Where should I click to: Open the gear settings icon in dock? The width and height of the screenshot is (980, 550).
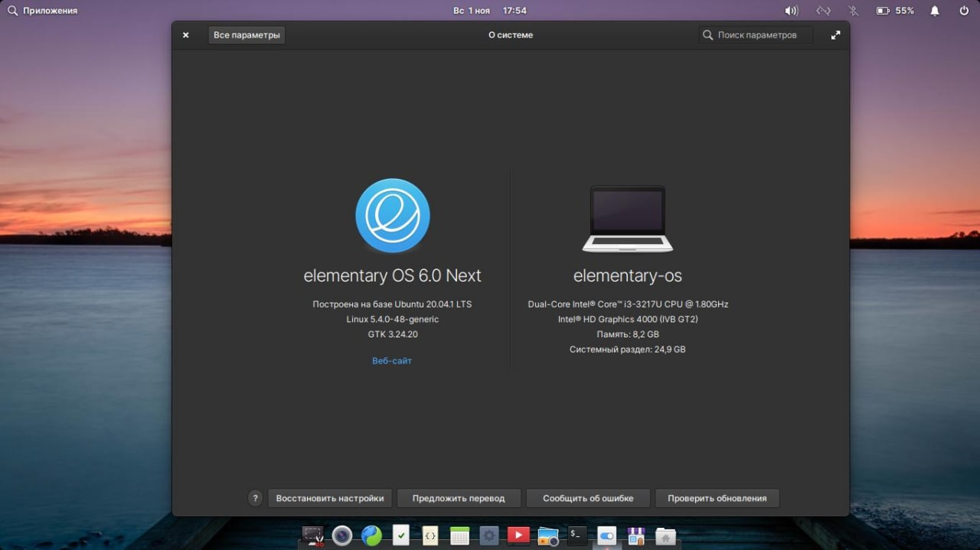pyautogui.click(x=489, y=535)
